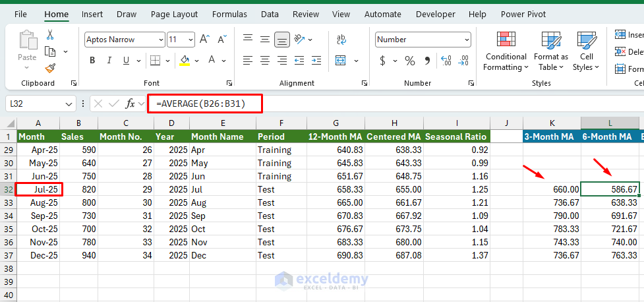Image resolution: width=644 pixels, height=302 pixels.
Task: Open Font settings dialog launcher
Action: 229,83
